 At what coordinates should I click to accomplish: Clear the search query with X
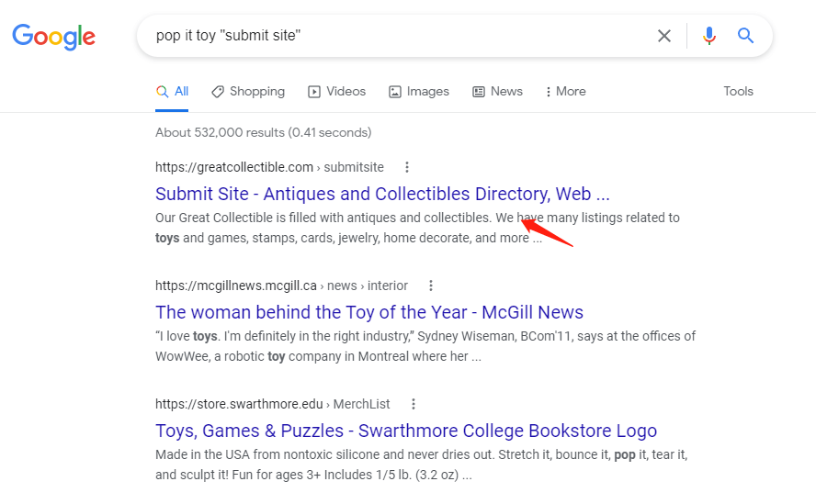coord(664,36)
